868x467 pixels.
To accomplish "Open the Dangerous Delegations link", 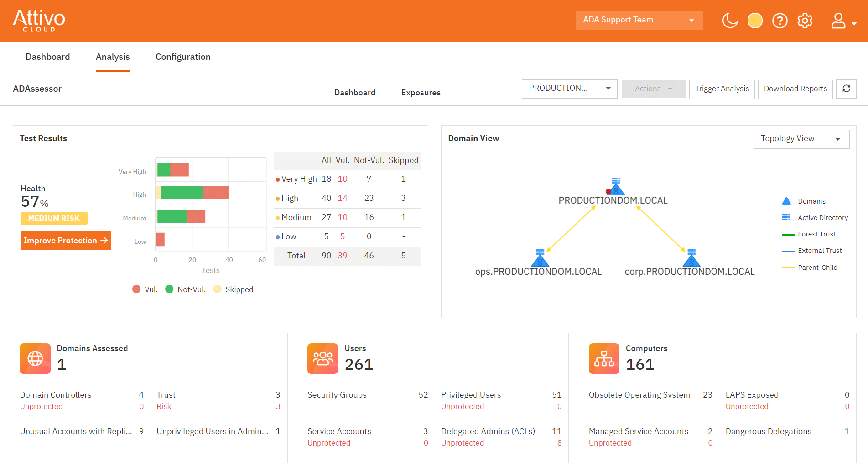I will tap(769, 431).
